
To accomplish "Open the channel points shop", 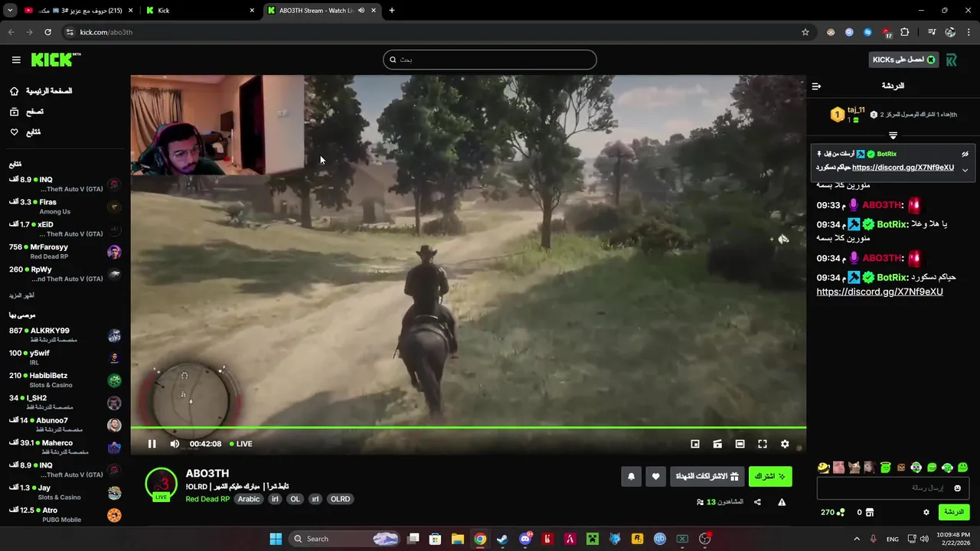I will [865, 512].
